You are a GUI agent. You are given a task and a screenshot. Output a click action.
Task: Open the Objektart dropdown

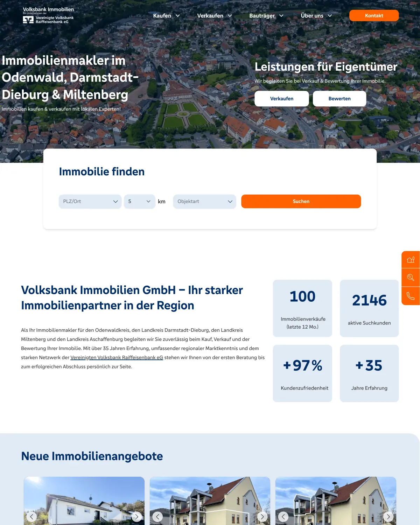tap(205, 202)
